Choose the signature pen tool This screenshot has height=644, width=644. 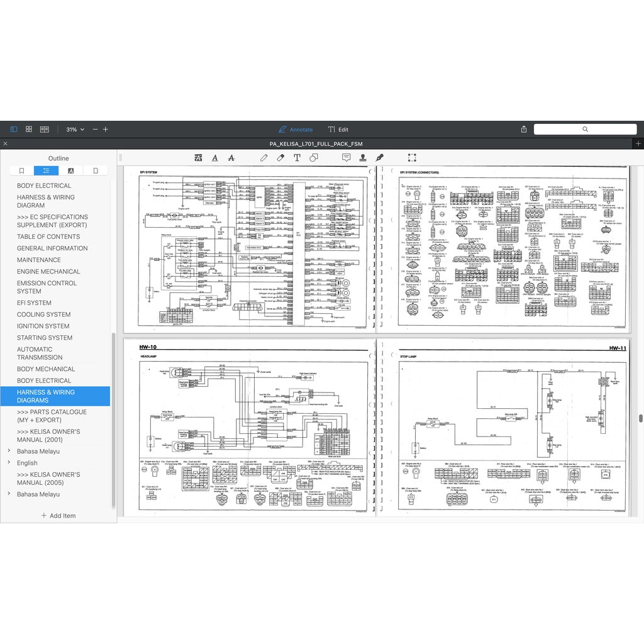pos(379,158)
